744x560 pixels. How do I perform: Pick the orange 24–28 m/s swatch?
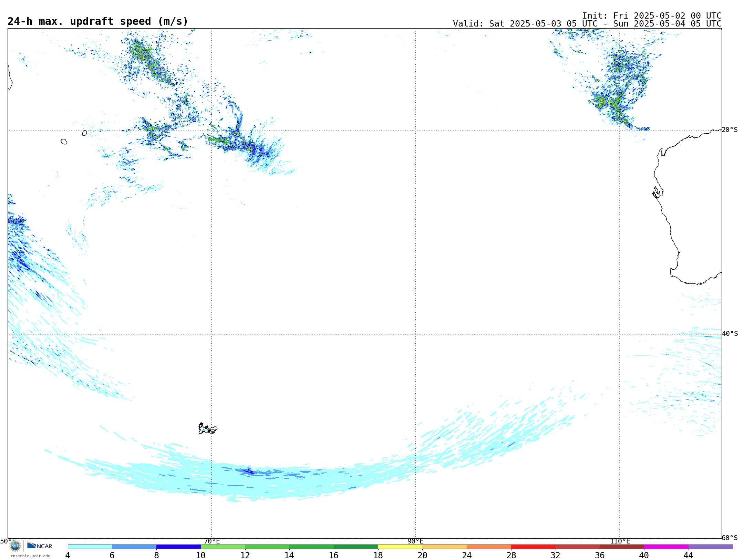(489, 547)
